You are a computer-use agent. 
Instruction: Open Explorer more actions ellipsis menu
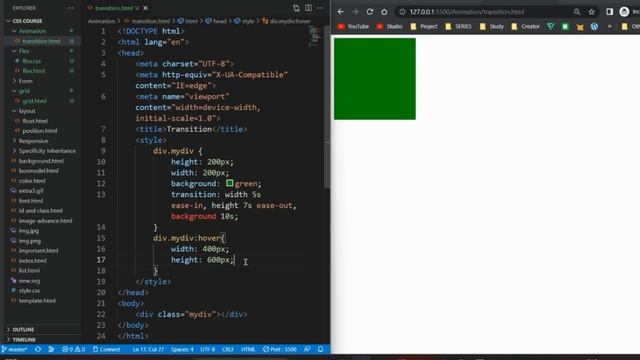point(71,8)
